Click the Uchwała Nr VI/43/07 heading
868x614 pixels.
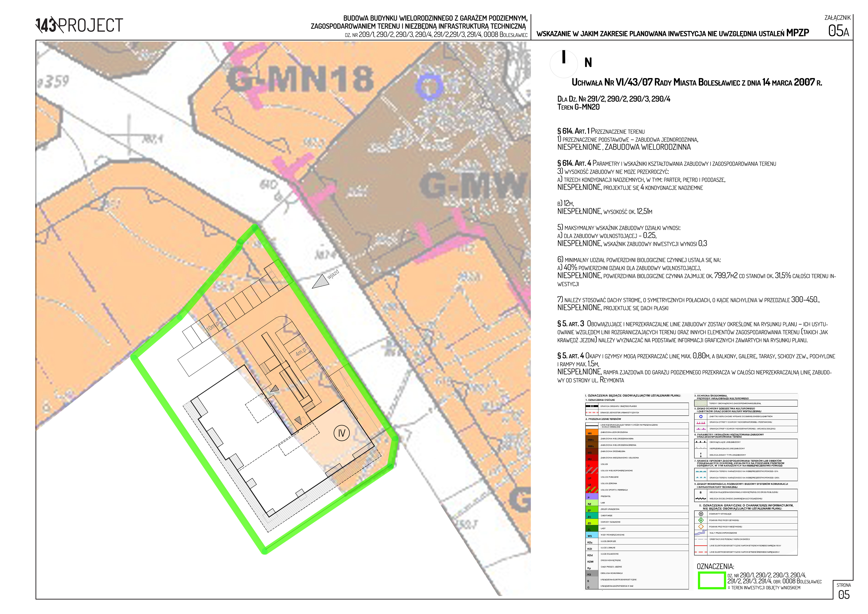[697, 82]
